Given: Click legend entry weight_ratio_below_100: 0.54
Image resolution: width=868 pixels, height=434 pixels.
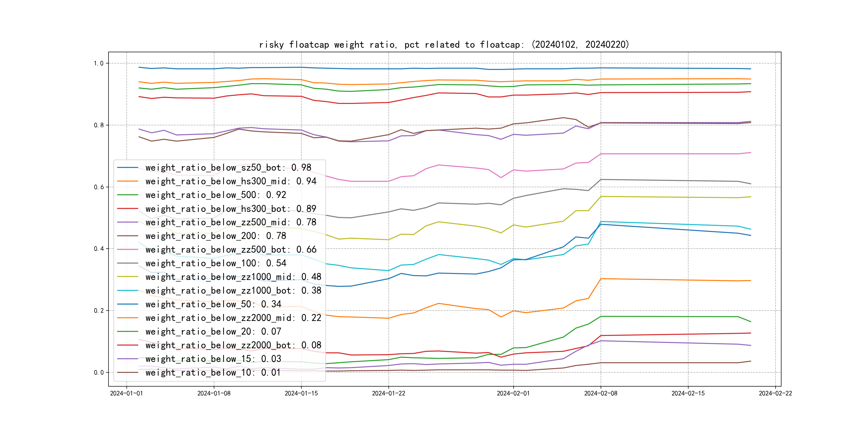Looking at the screenshot, I should (x=216, y=263).
